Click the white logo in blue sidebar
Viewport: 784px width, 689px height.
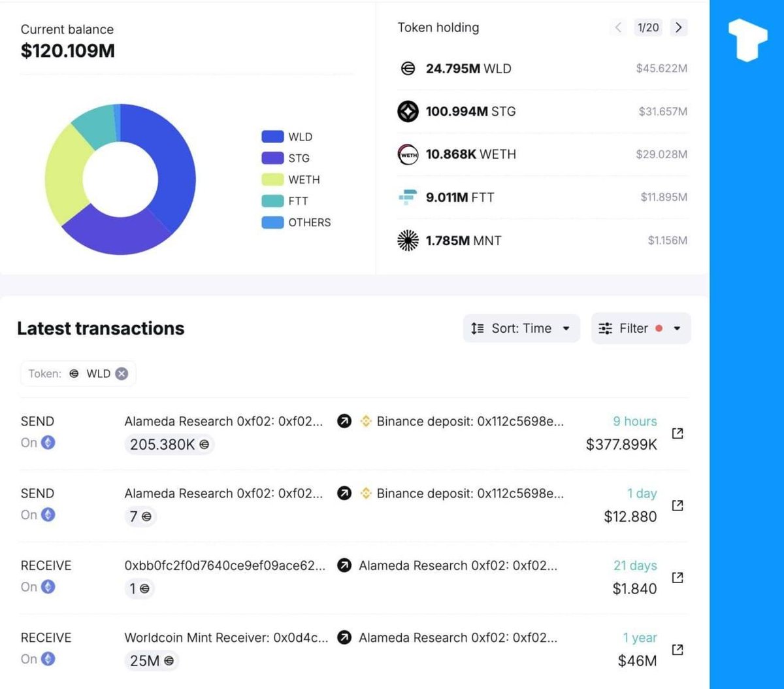[x=747, y=40]
